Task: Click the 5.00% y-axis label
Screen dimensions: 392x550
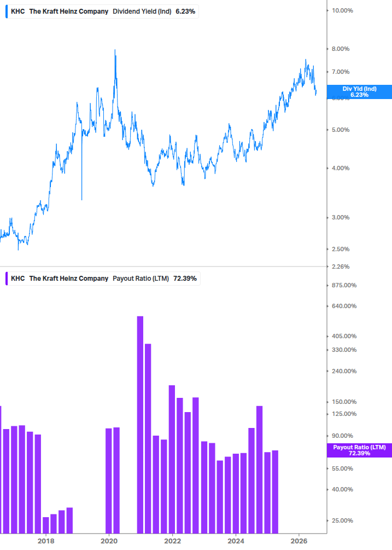Action: tap(341, 130)
